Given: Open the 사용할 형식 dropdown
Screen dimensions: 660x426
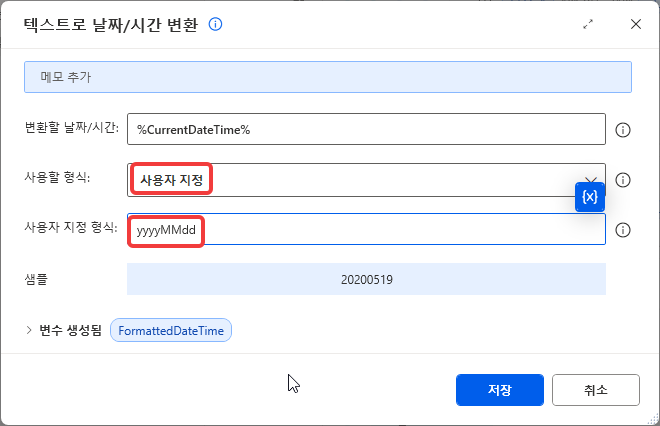Looking at the screenshot, I should (x=366, y=180).
